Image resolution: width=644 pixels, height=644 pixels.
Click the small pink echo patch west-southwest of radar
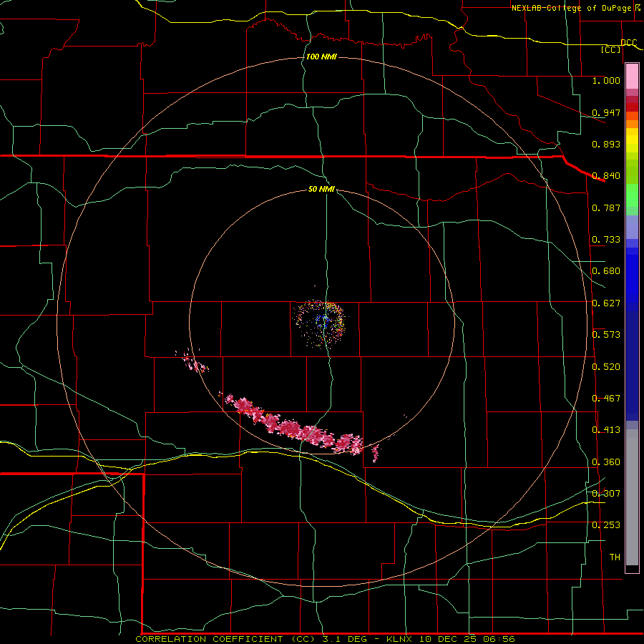pos(194,362)
